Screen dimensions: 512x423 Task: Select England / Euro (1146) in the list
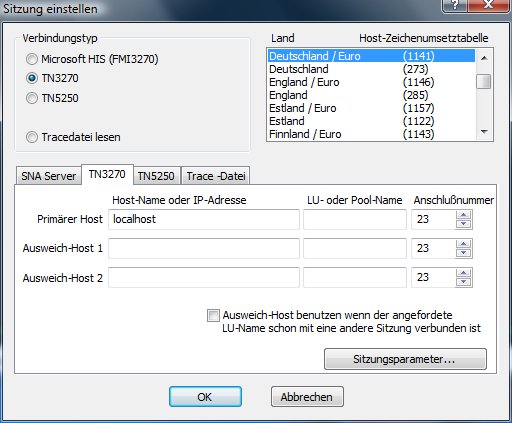pos(372,82)
